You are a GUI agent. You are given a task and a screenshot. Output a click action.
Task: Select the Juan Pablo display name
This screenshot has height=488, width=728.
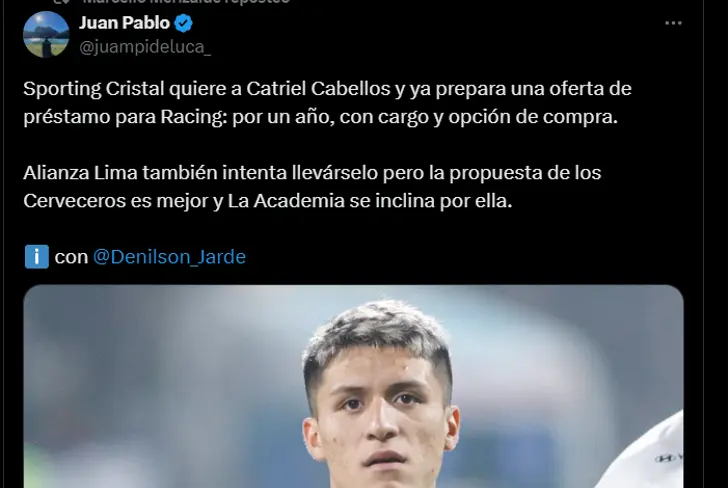[124, 23]
